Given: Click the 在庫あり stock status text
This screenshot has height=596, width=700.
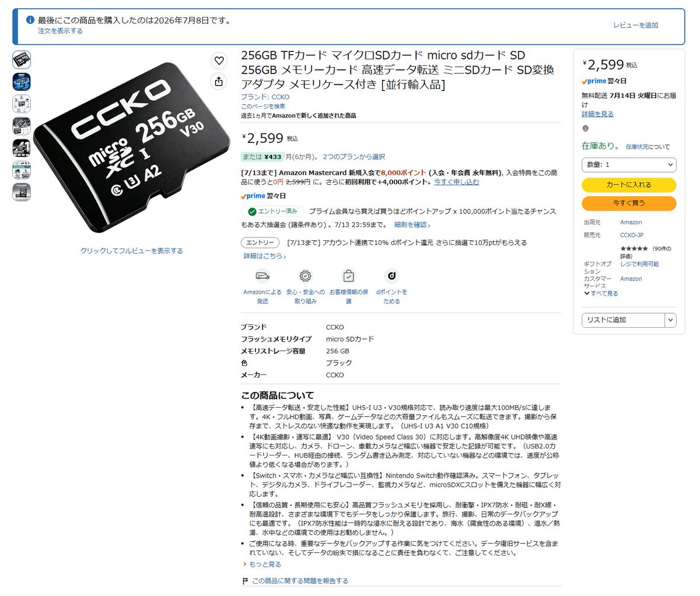Looking at the screenshot, I should 601,146.
